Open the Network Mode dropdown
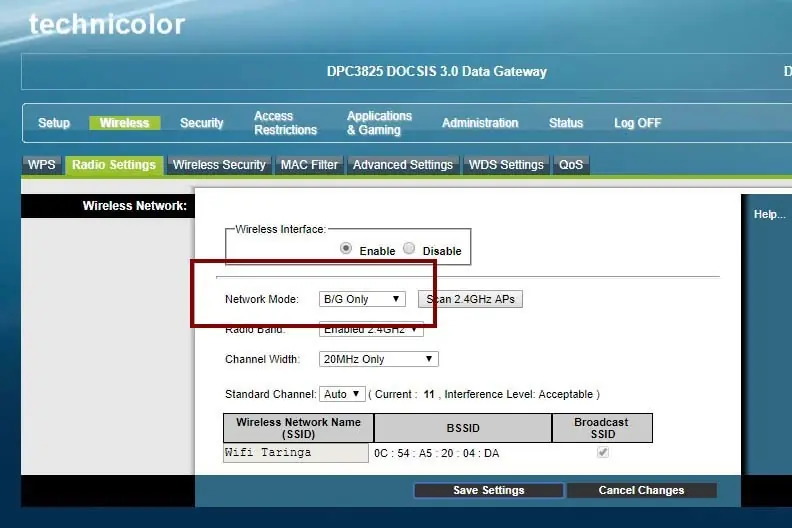 [x=362, y=299]
